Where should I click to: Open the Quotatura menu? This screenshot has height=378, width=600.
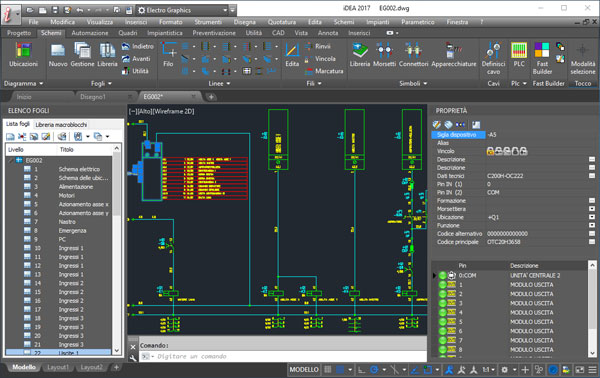pos(282,22)
